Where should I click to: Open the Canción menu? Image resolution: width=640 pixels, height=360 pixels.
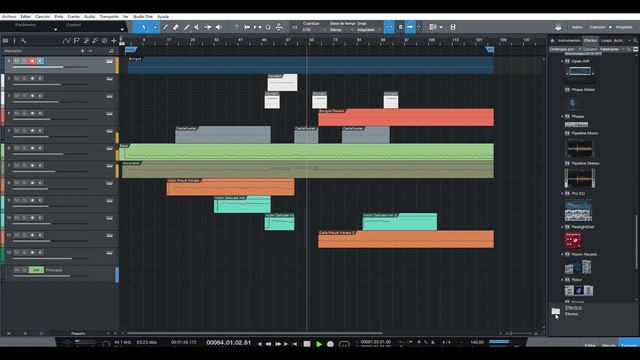tap(42, 17)
